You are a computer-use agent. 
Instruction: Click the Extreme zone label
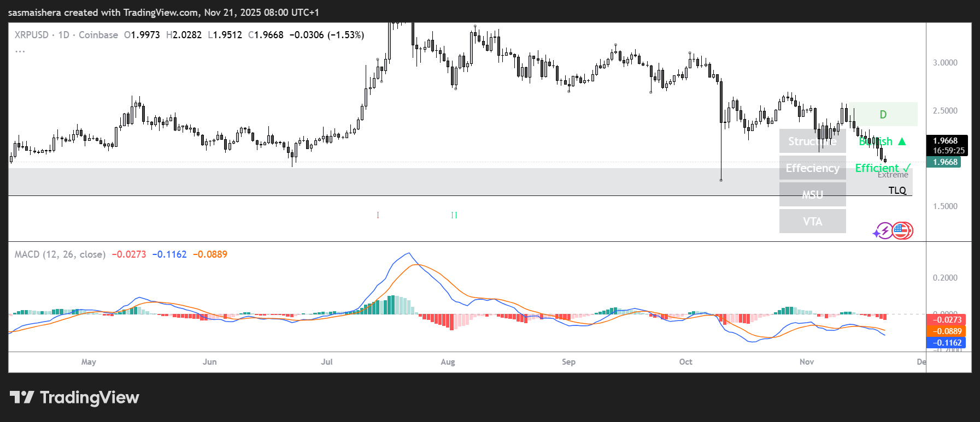coord(893,175)
